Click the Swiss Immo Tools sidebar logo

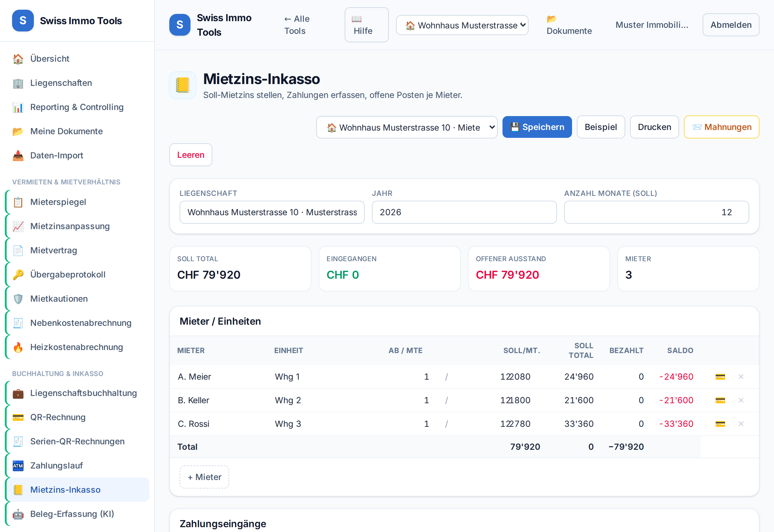23,21
